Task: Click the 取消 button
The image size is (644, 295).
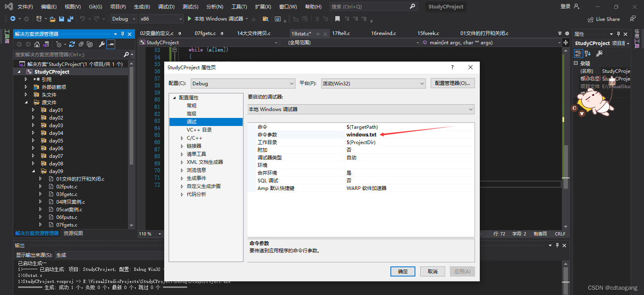Action: click(x=433, y=272)
